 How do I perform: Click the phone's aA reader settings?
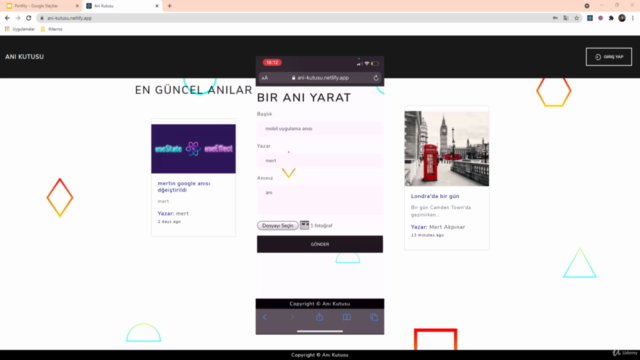264,78
